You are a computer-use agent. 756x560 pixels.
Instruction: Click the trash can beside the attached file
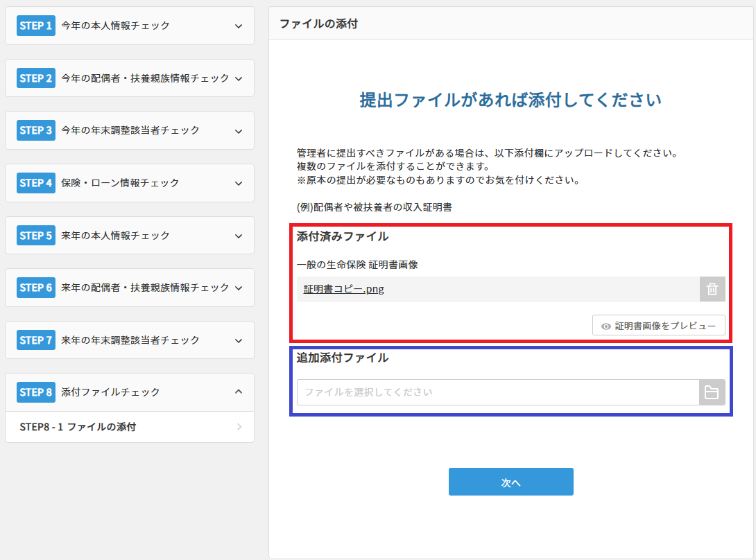(x=712, y=289)
